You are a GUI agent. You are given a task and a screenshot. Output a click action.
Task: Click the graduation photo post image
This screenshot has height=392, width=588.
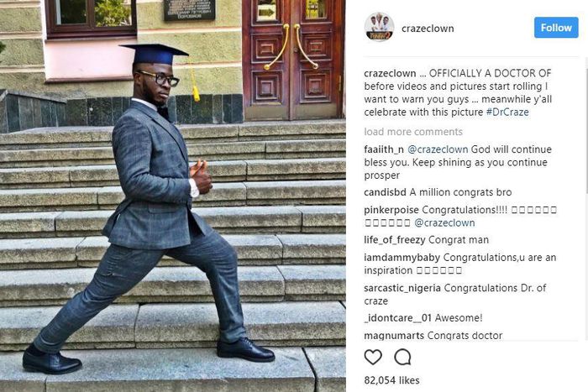(173, 196)
